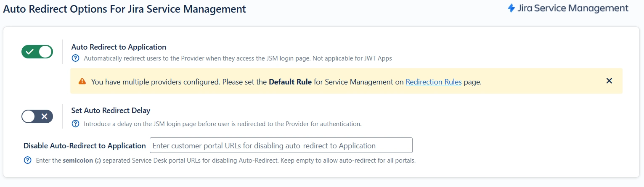
Task: Open help icon beside Auto Redirect description
Action: click(x=75, y=58)
